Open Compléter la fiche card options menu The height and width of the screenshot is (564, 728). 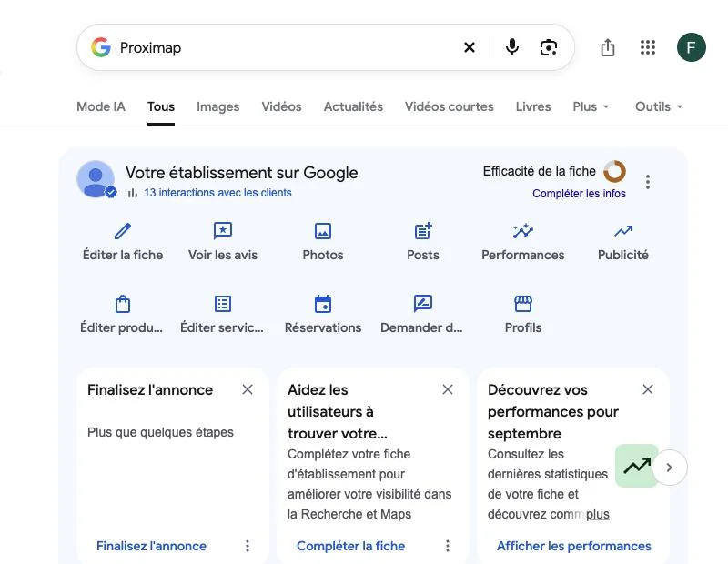click(x=448, y=546)
